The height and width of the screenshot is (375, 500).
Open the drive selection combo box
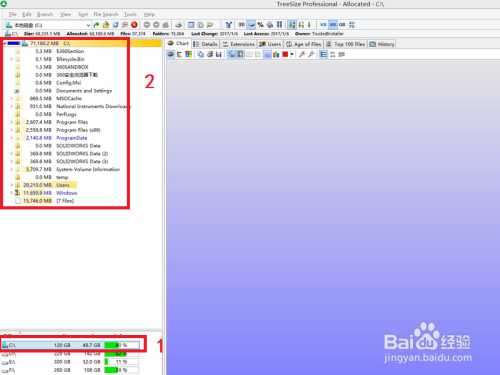pyautogui.click(x=48, y=25)
